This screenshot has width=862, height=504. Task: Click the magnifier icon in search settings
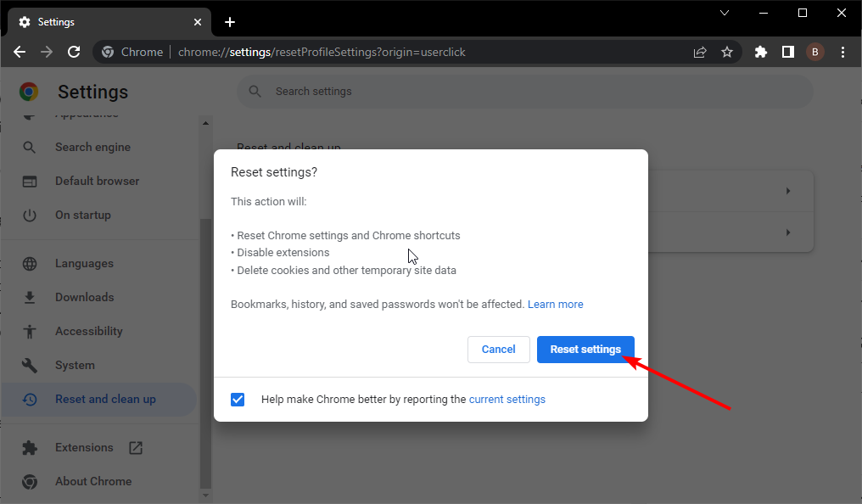click(255, 92)
